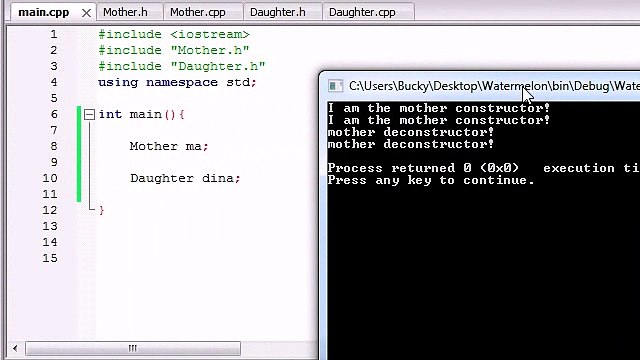Viewport: 640px width, 360px height.
Task: Click the 'using namespace std;' line
Action: [x=177, y=82]
